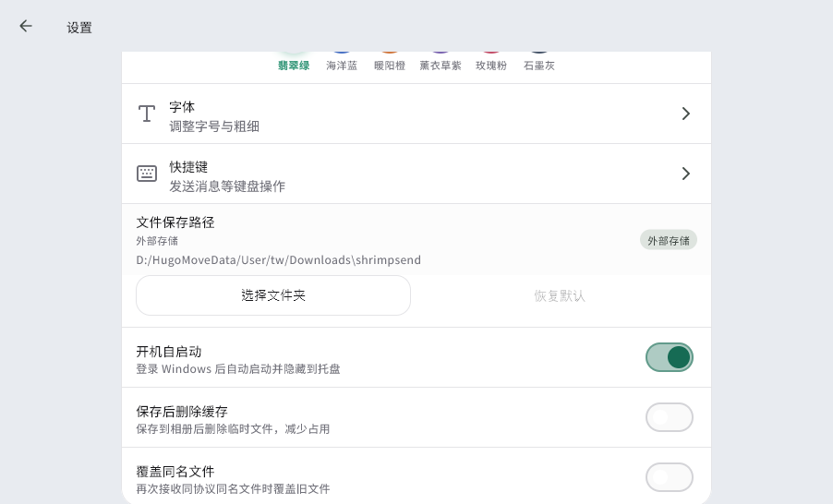Click the 设置 page title
Image resolution: width=833 pixels, height=504 pixels.
(79, 28)
